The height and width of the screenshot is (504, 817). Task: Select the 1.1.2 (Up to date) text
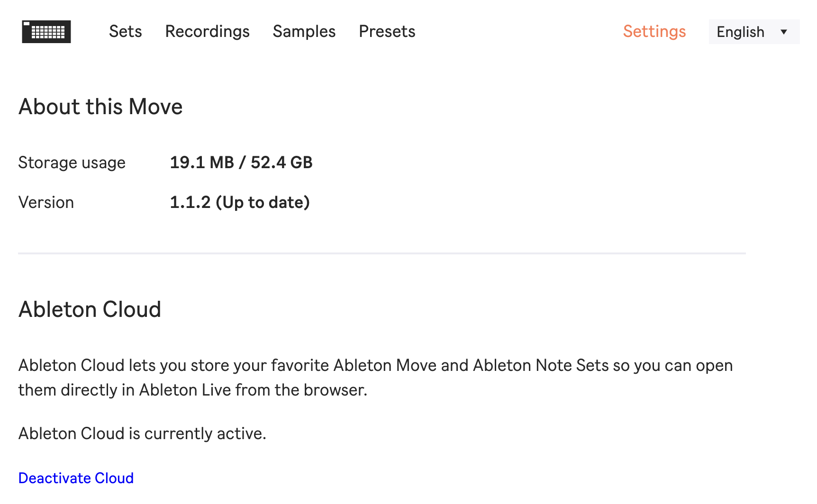240,202
